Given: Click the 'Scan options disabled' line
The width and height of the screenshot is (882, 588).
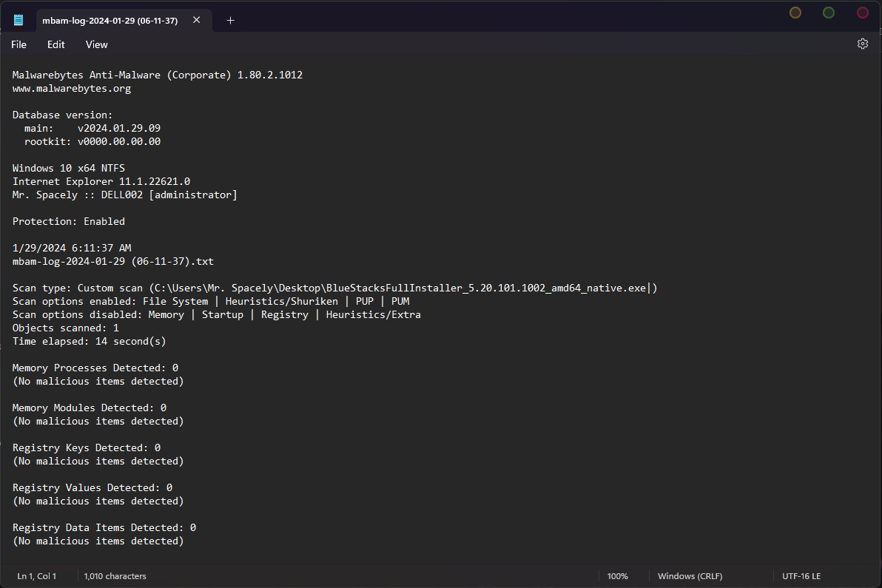Looking at the screenshot, I should coord(217,315).
